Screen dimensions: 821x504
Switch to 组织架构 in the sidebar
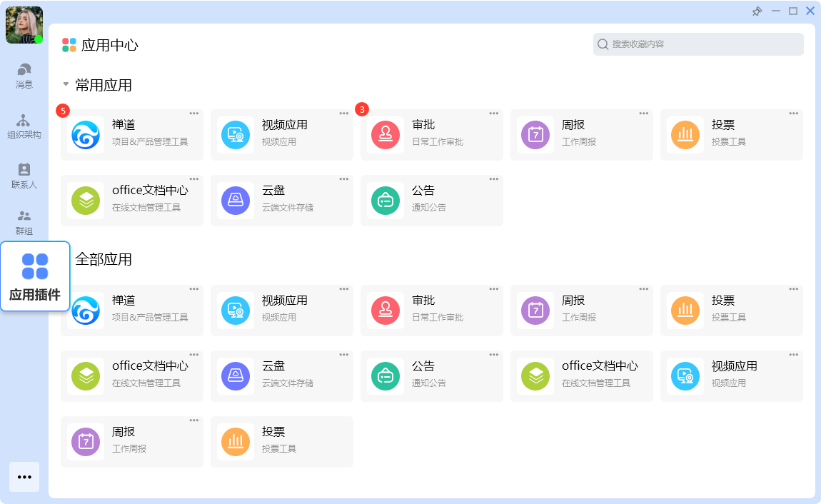[24, 126]
